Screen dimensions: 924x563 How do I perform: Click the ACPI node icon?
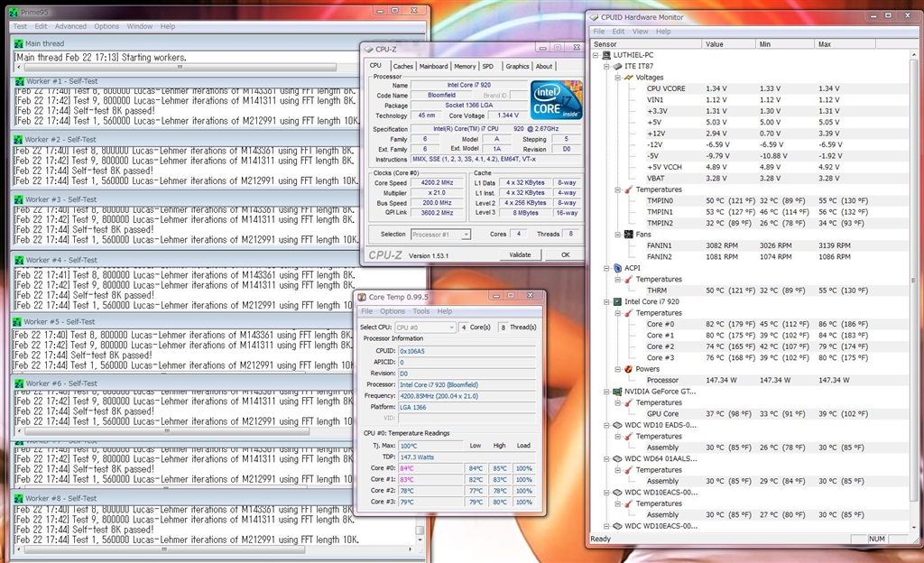[617, 268]
